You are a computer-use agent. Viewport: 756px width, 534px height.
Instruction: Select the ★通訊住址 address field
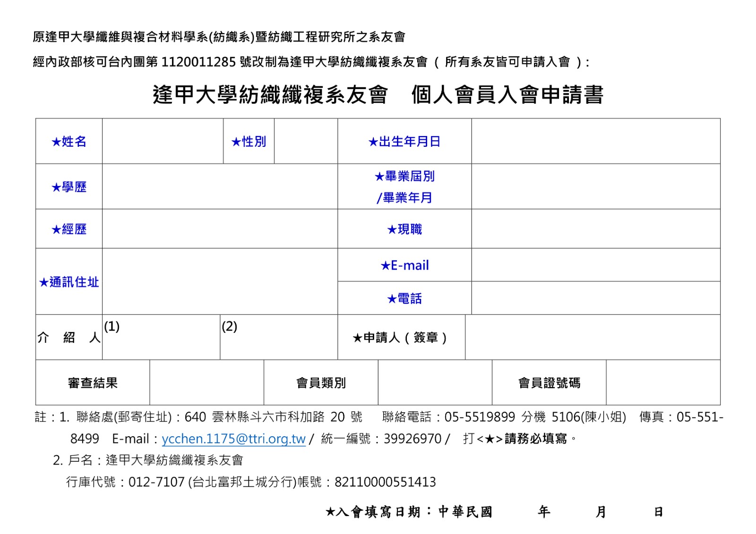pyautogui.click(x=220, y=281)
